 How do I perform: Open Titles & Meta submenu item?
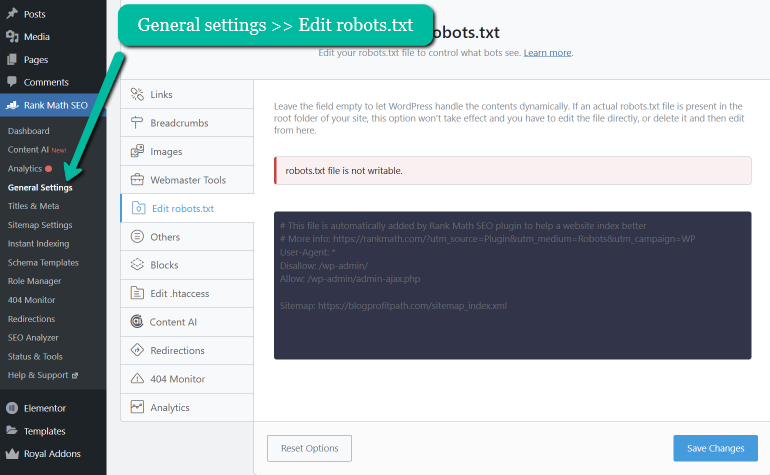pyautogui.click(x=33, y=206)
